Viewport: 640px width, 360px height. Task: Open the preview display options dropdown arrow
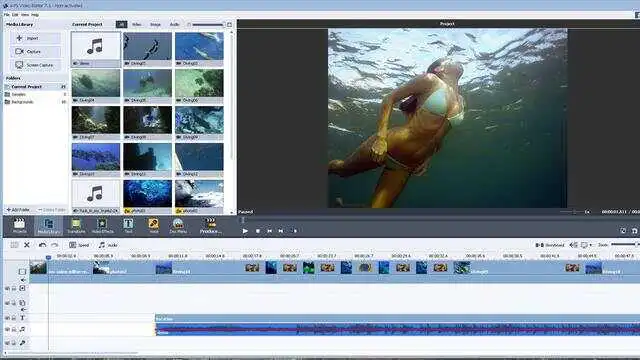point(591,245)
